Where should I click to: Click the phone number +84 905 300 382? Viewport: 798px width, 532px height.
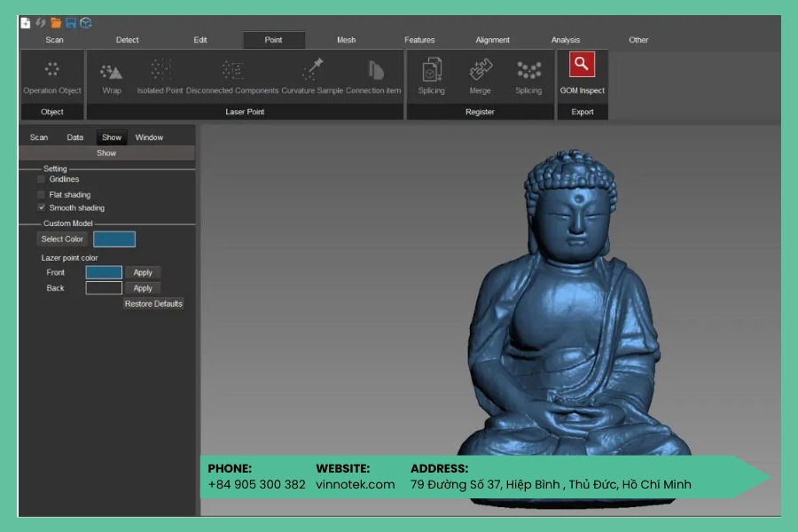click(x=256, y=484)
